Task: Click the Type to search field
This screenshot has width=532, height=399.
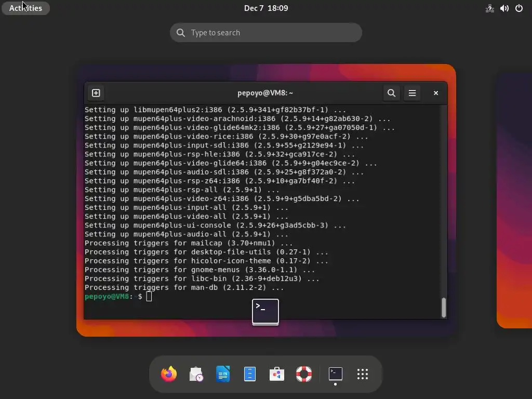Action: pos(266,33)
